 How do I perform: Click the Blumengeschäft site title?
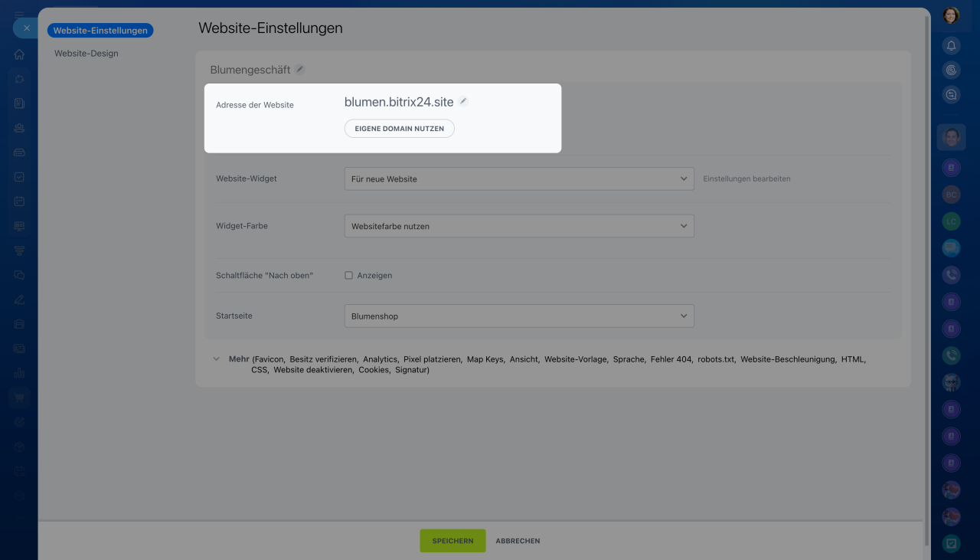[x=250, y=70]
